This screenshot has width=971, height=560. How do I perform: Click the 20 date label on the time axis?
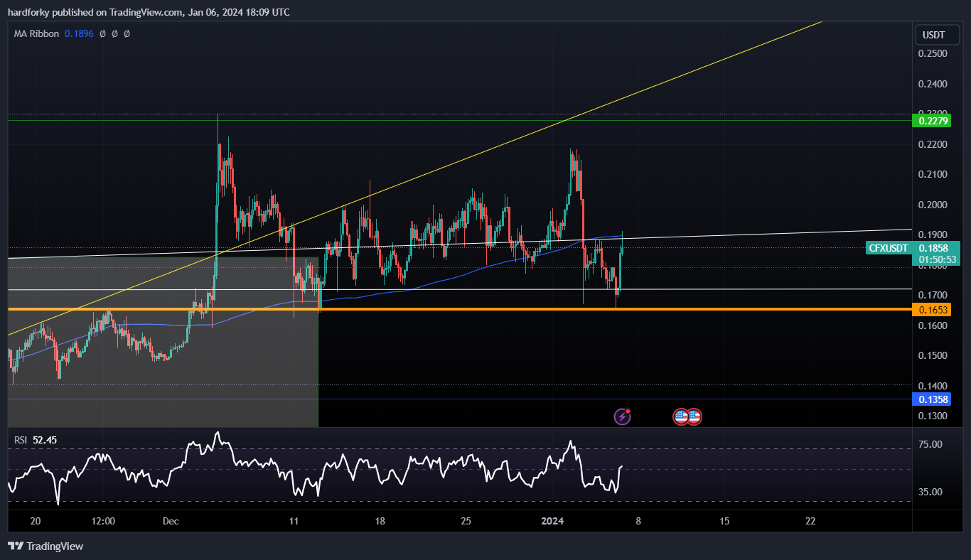36,521
